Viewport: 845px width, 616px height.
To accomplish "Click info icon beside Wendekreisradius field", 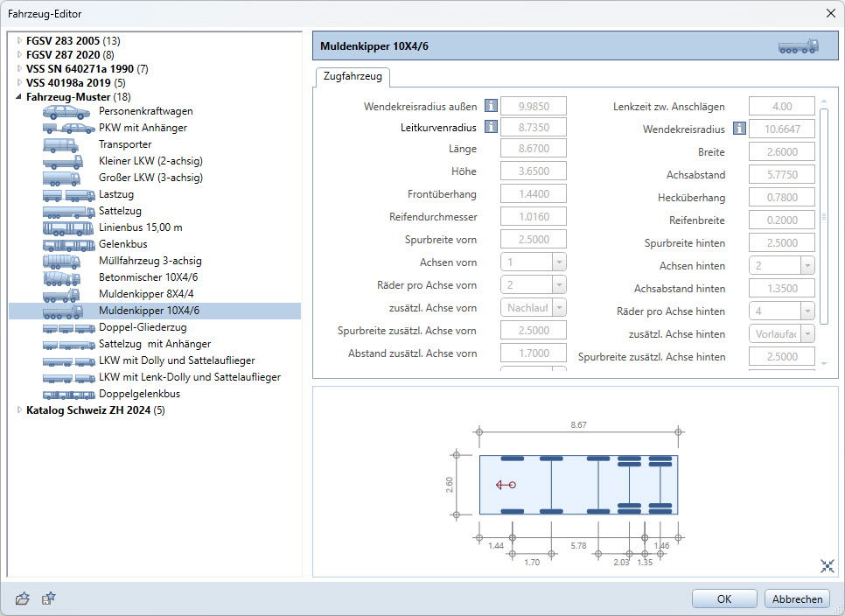I will (x=739, y=129).
